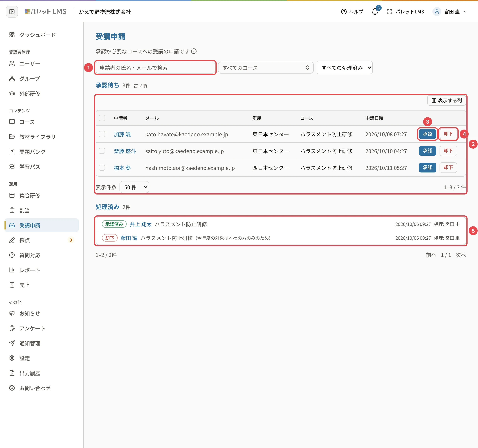Open the notifications bell
Screen dimensions: 478x448
[375, 12]
